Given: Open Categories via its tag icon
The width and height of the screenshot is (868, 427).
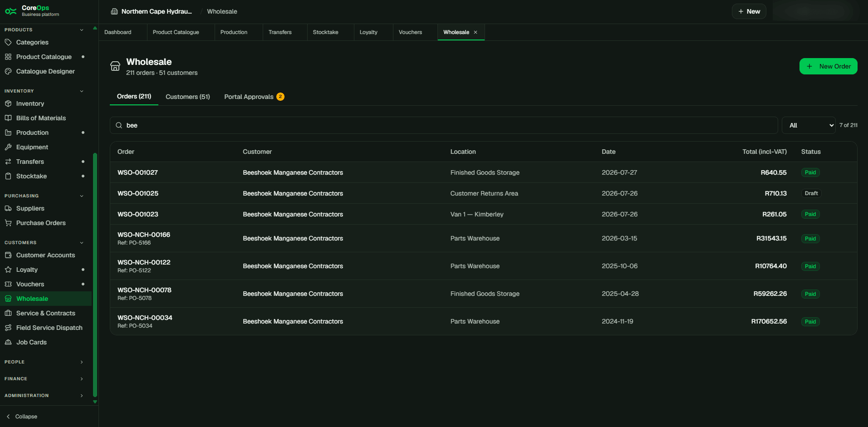Looking at the screenshot, I should click(x=8, y=42).
